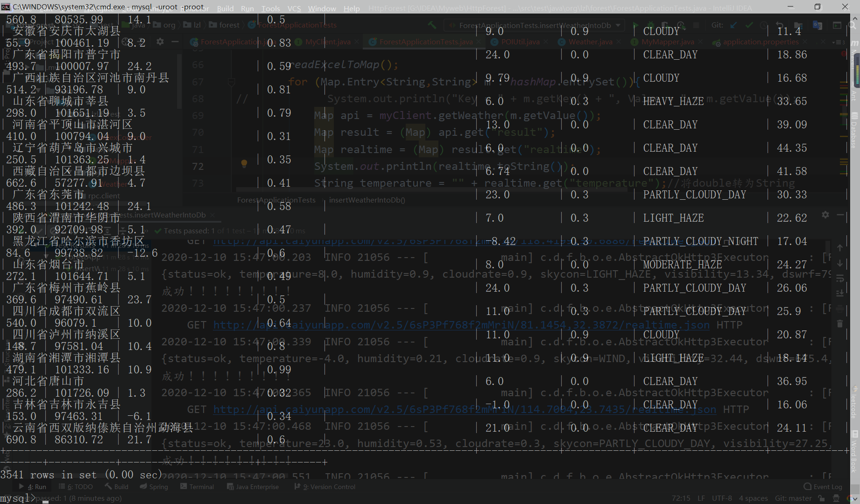Switch to the MyClient.java editor tab
860x504 pixels.
tap(328, 42)
